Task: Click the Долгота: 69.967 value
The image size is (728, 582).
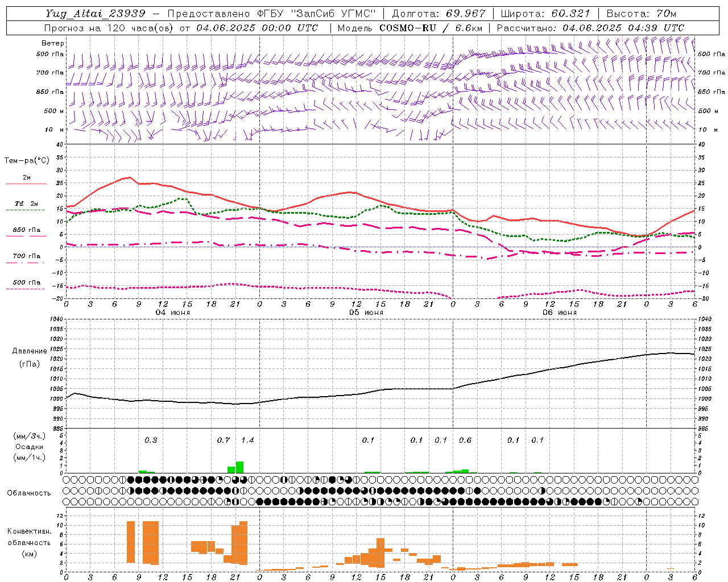Action: (x=439, y=14)
